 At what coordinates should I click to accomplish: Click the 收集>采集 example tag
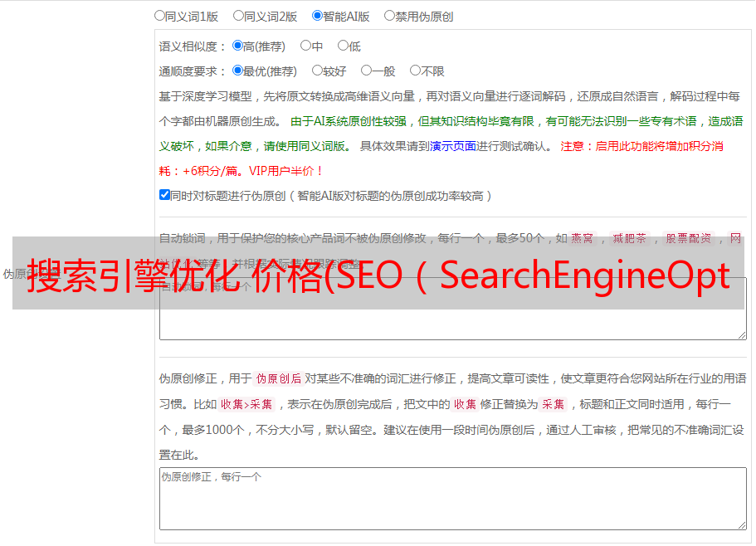(246, 404)
